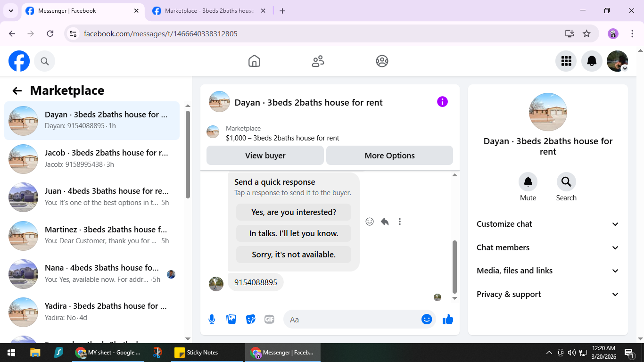View site information icon in address bar
644x362 pixels.
(x=73, y=33)
